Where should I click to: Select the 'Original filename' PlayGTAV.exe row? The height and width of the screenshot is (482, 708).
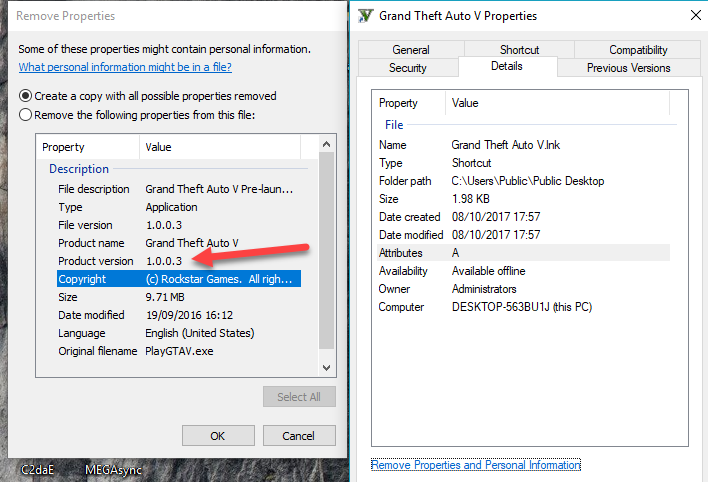(x=179, y=351)
